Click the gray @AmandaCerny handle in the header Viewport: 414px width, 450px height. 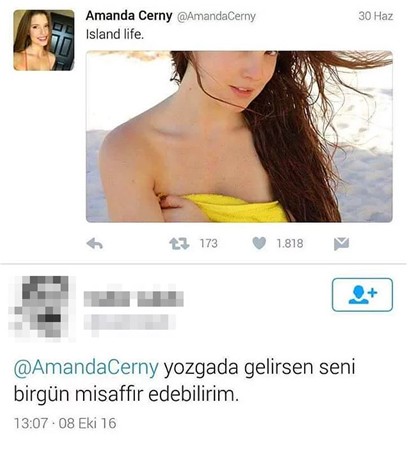point(216,16)
